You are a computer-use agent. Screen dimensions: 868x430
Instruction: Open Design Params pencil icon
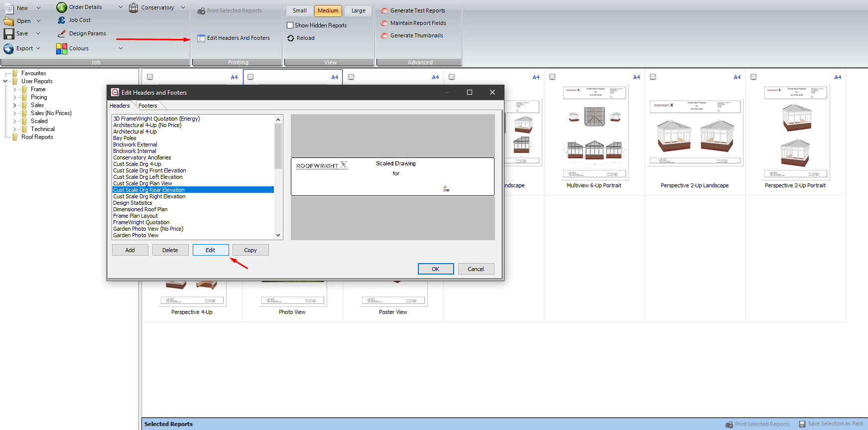(61, 33)
